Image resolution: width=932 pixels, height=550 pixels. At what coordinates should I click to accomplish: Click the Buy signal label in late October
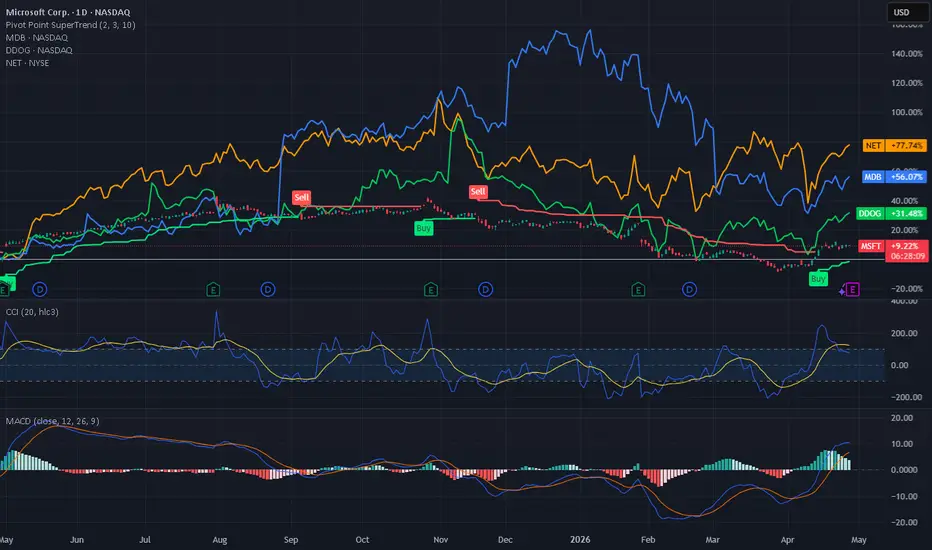pos(423,228)
